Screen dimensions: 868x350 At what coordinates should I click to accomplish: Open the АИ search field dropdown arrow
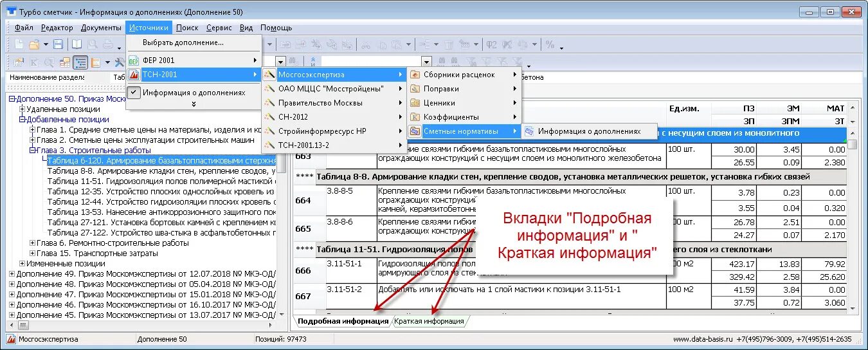pos(425,62)
